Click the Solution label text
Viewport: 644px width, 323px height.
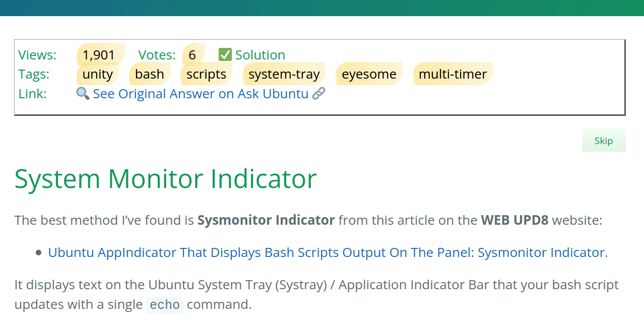pos(260,54)
